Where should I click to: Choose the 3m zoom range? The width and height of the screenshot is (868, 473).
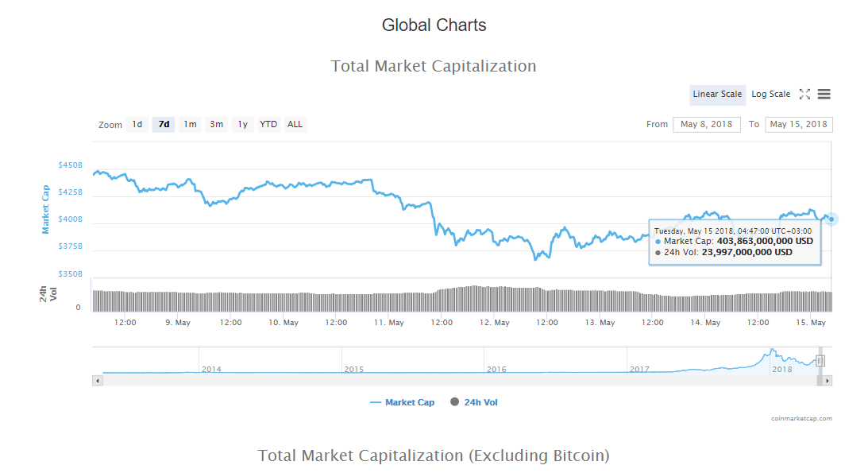click(217, 125)
